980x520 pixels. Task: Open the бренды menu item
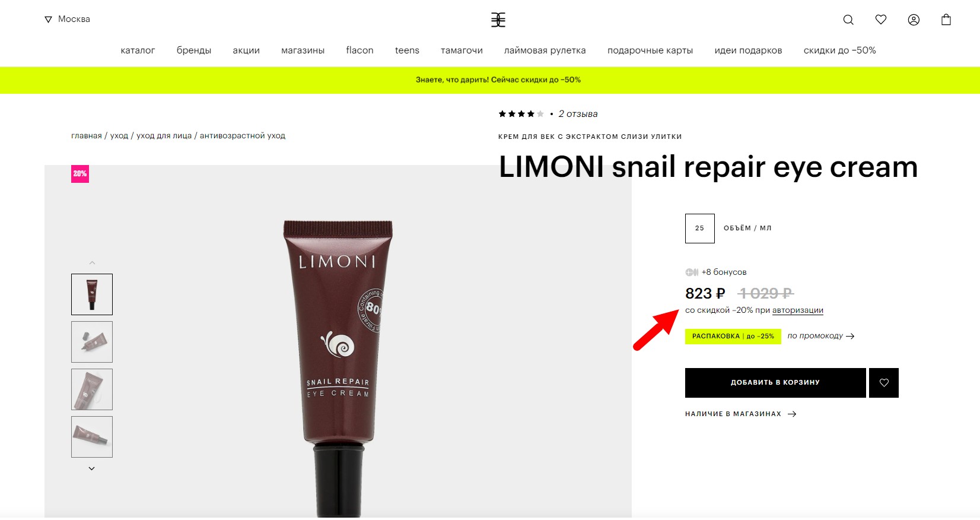click(x=194, y=50)
